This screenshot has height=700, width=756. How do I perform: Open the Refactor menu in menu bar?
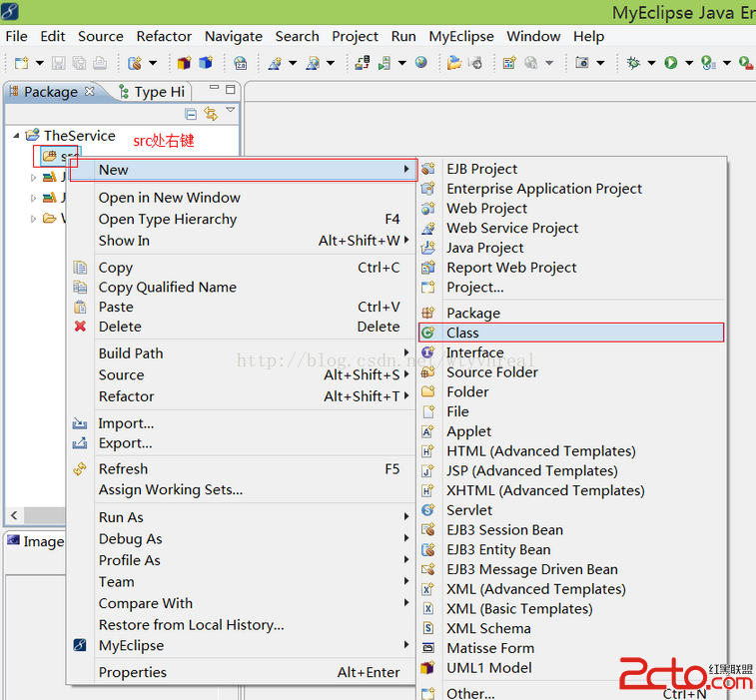(x=164, y=36)
